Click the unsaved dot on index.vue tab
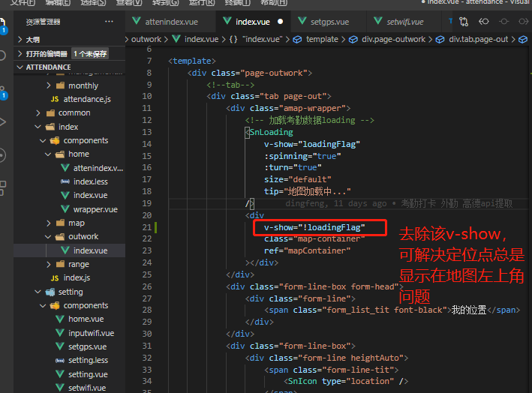The height and width of the screenshot is (393, 532). (x=280, y=21)
